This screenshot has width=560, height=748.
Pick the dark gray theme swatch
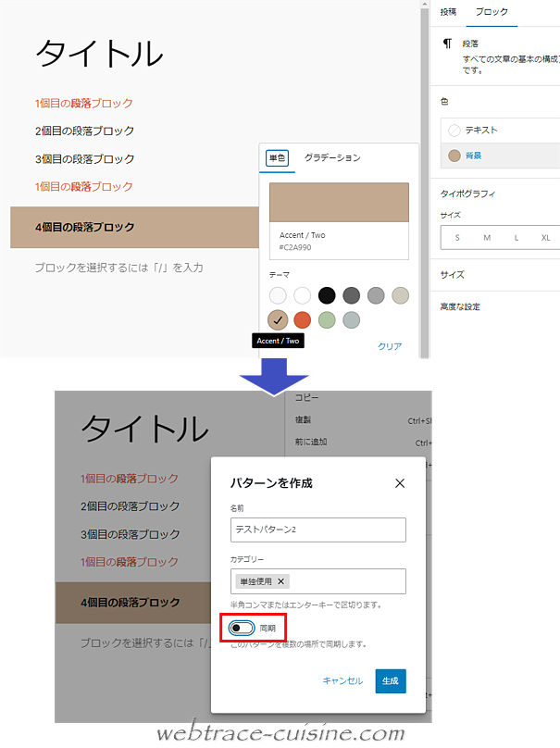[x=351, y=295]
